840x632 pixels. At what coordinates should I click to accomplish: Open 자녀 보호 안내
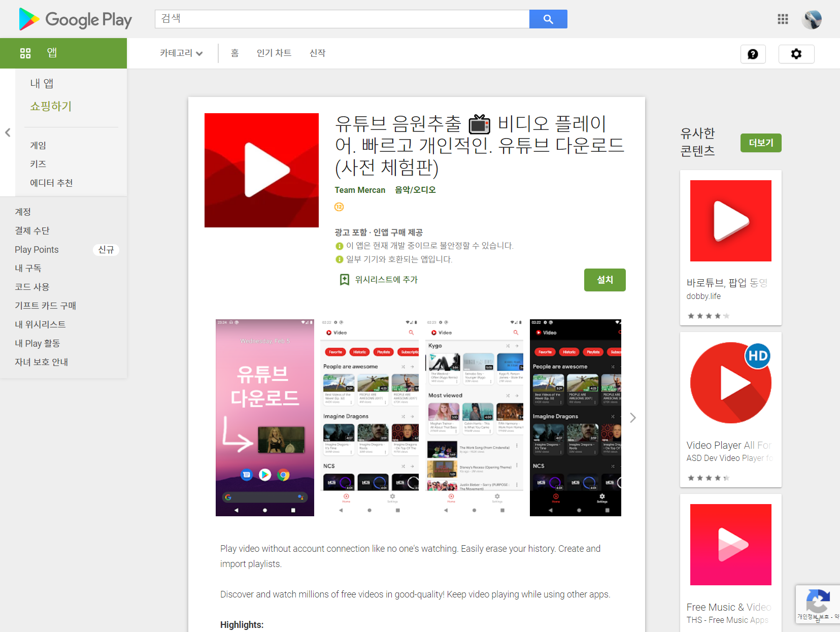tap(41, 362)
